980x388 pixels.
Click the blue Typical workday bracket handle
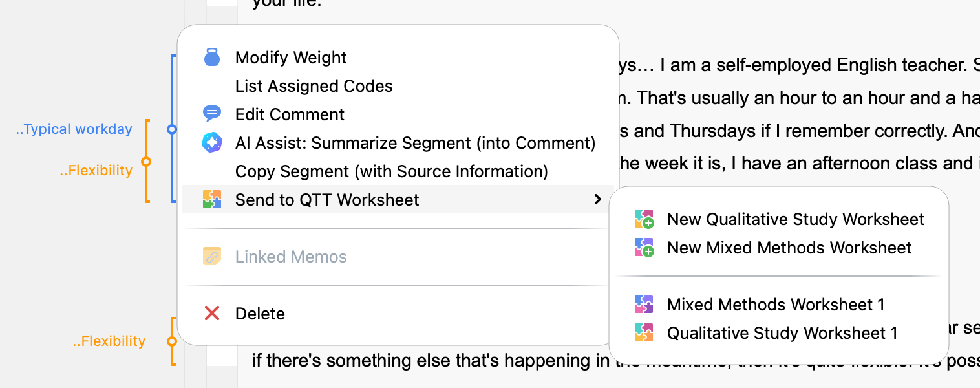click(x=171, y=129)
